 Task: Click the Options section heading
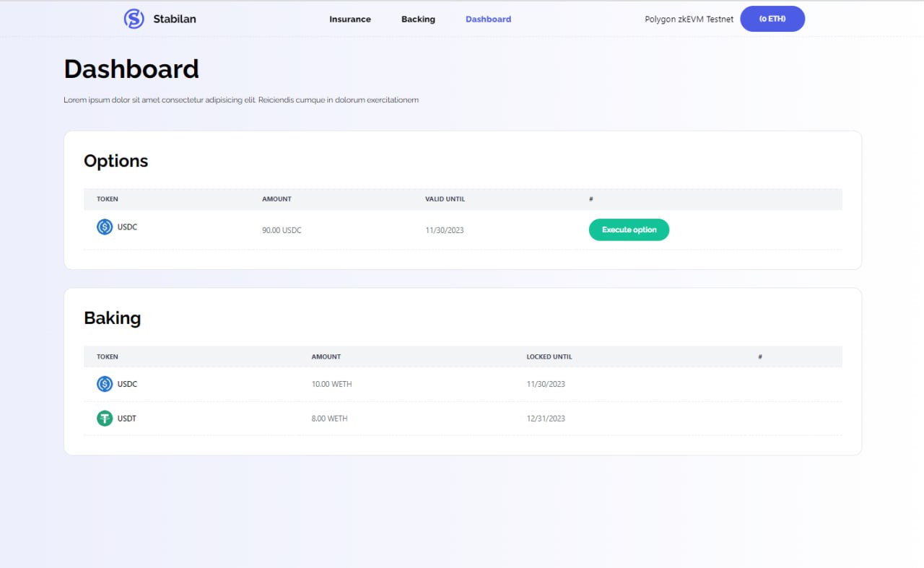point(115,161)
